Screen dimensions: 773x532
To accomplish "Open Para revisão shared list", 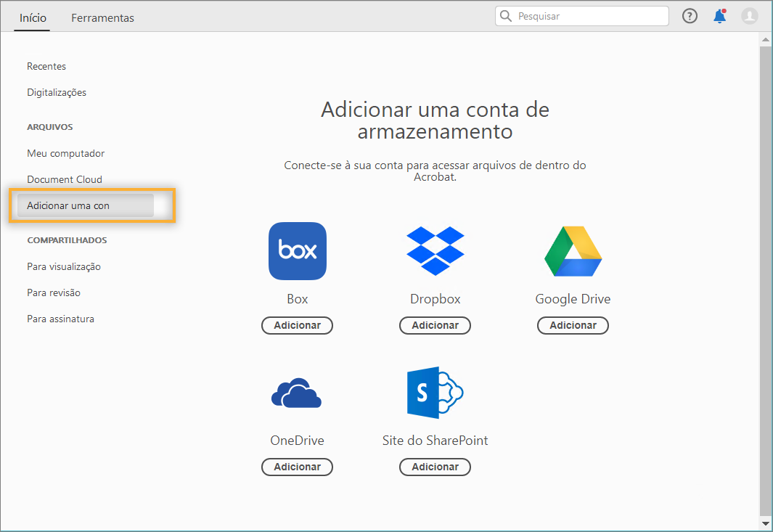I will point(54,293).
